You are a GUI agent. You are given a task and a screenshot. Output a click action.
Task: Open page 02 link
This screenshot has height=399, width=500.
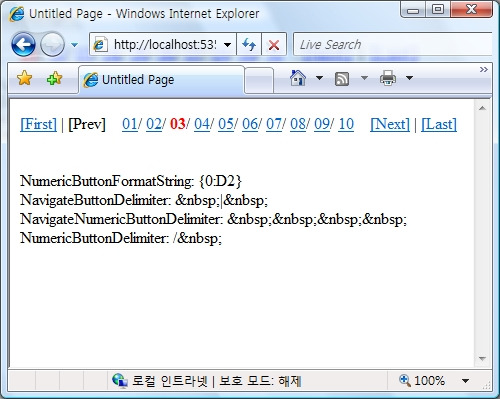[x=154, y=124]
